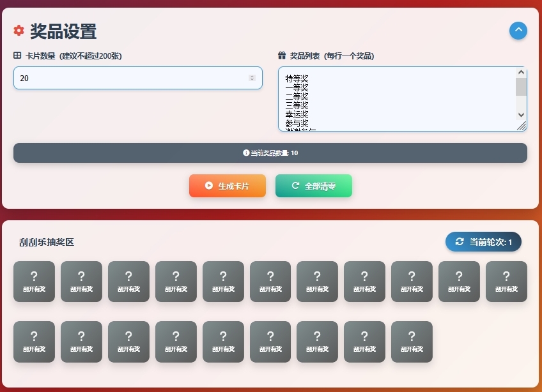Scratch the fourth card in top row
The height and width of the screenshot is (392, 542).
pyautogui.click(x=176, y=282)
